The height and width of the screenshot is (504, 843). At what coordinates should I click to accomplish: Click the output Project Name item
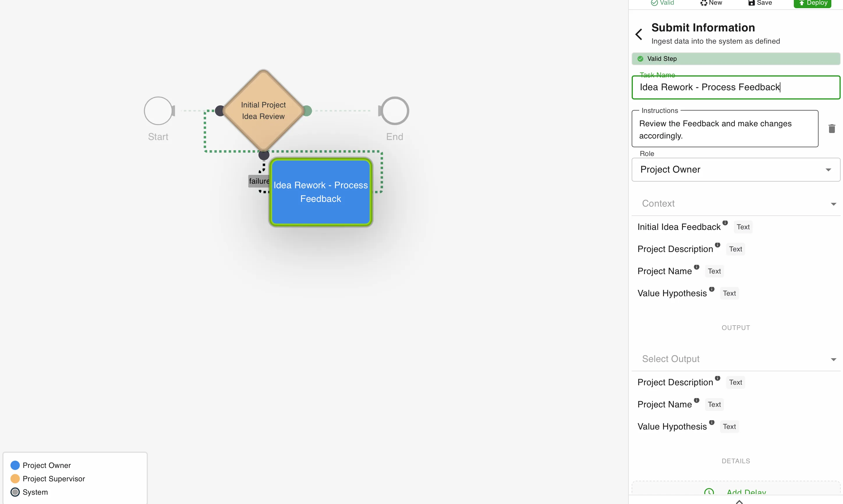pyautogui.click(x=665, y=404)
